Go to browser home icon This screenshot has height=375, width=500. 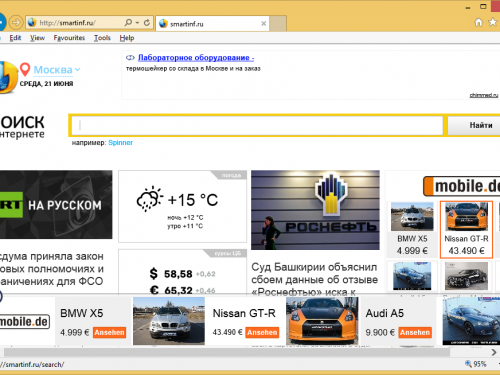[x=478, y=22]
